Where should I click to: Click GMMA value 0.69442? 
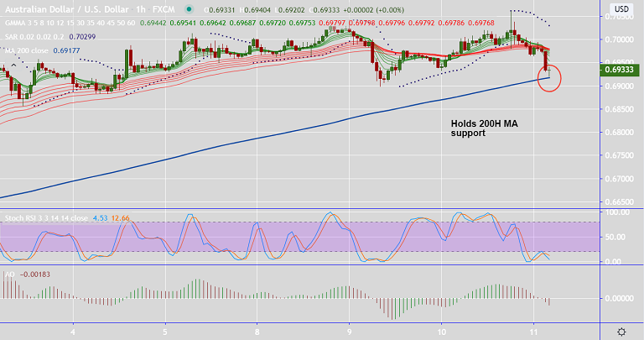(x=153, y=23)
